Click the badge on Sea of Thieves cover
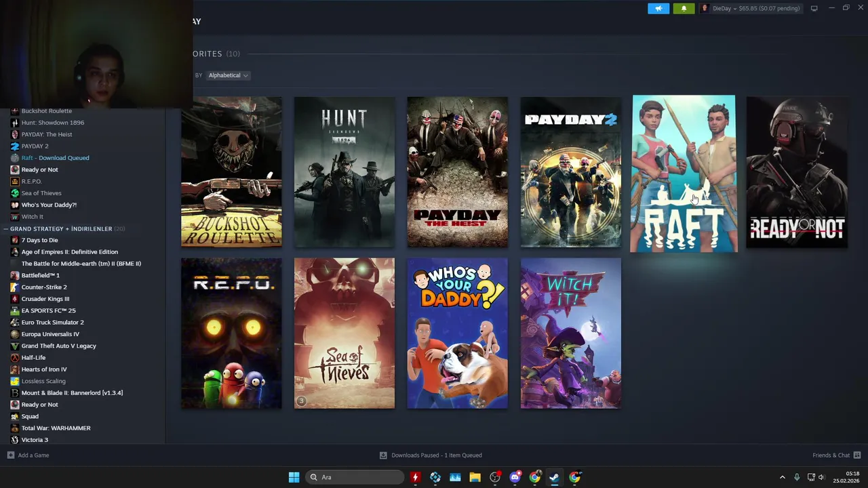 [302, 401]
